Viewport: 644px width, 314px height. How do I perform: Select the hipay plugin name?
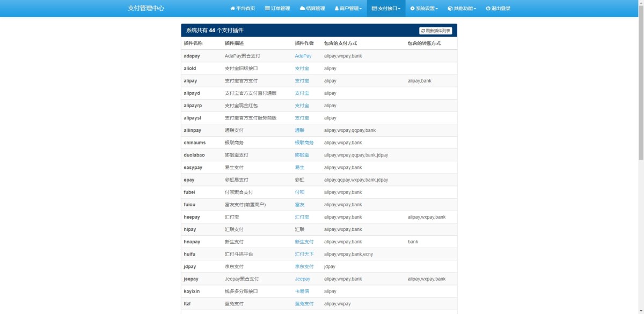coord(190,229)
